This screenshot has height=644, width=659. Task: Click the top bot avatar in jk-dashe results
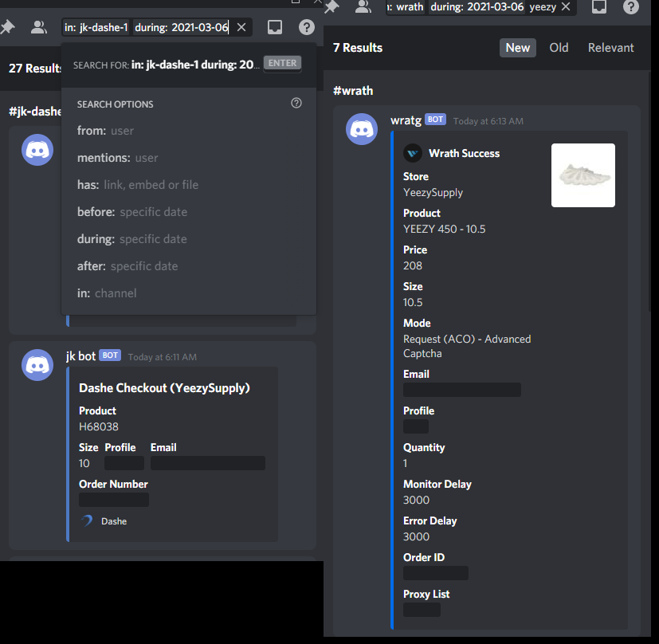(37, 150)
